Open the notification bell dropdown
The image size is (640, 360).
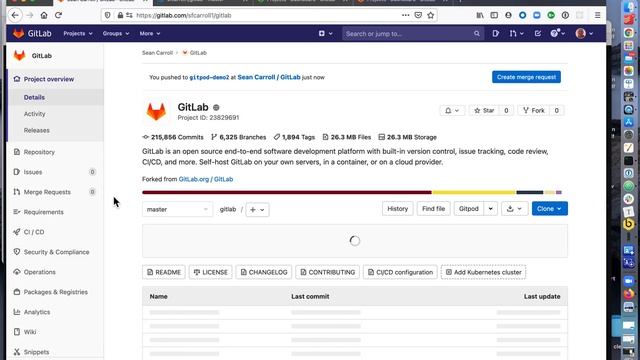pos(452,111)
